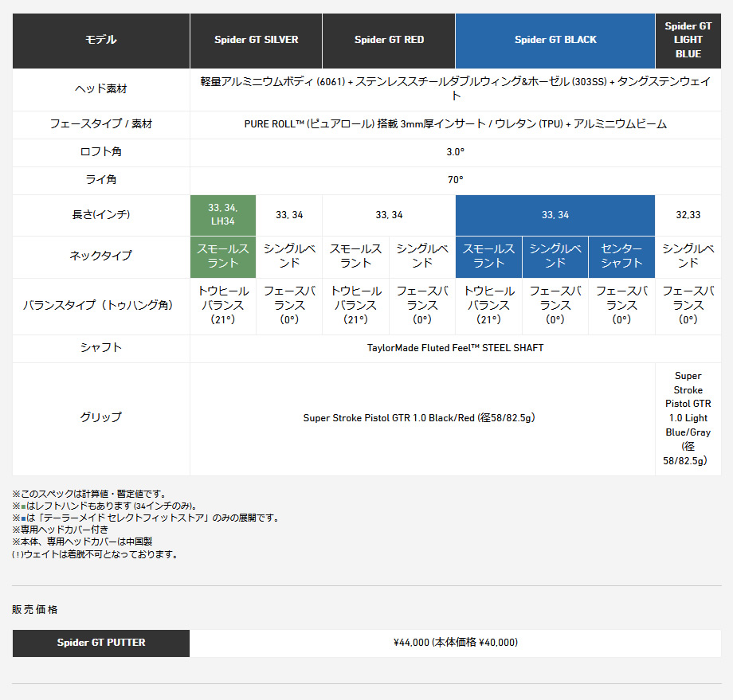Click the head material description starting 軽量アルミニウムボディ
The height and width of the screenshot is (700, 733).
point(456,88)
